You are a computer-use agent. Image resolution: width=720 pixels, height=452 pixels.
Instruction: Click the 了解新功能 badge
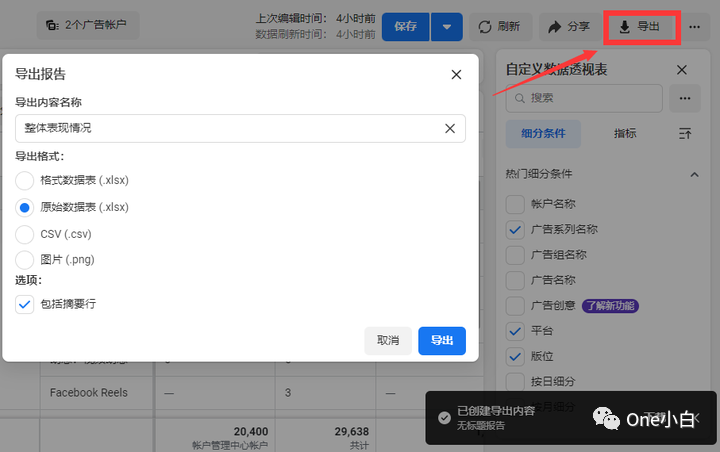pyautogui.click(x=610, y=305)
